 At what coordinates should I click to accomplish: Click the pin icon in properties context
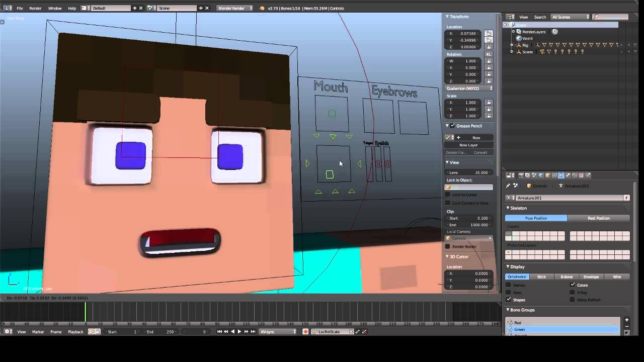coord(508,186)
